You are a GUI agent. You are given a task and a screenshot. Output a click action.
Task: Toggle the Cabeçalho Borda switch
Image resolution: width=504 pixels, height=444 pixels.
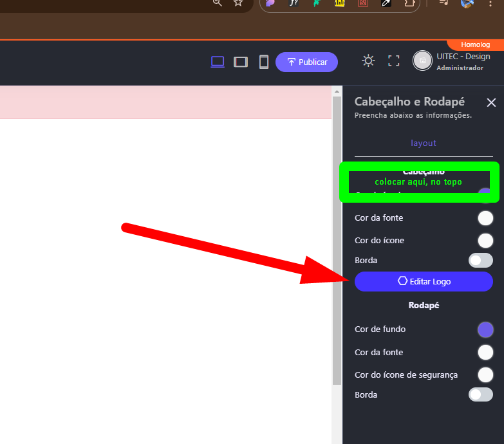click(480, 260)
